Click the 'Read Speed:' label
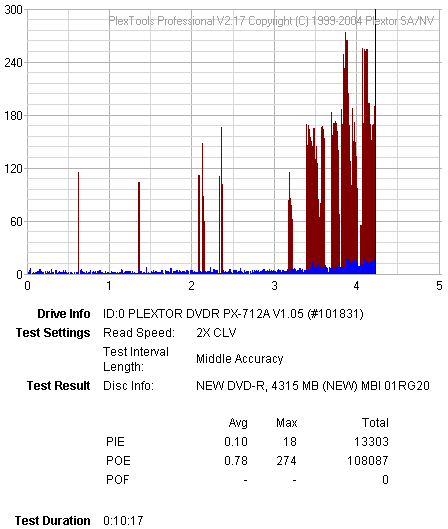 139,333
